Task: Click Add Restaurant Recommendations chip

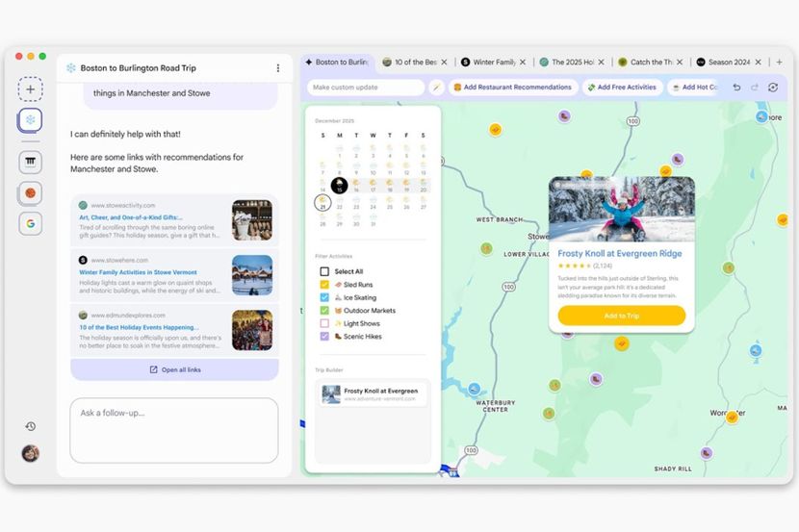Action: tap(512, 88)
